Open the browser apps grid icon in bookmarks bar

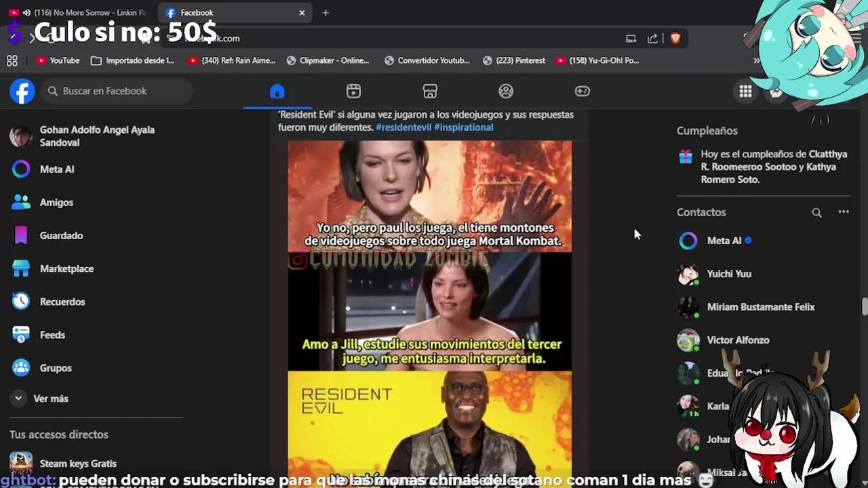click(x=12, y=60)
